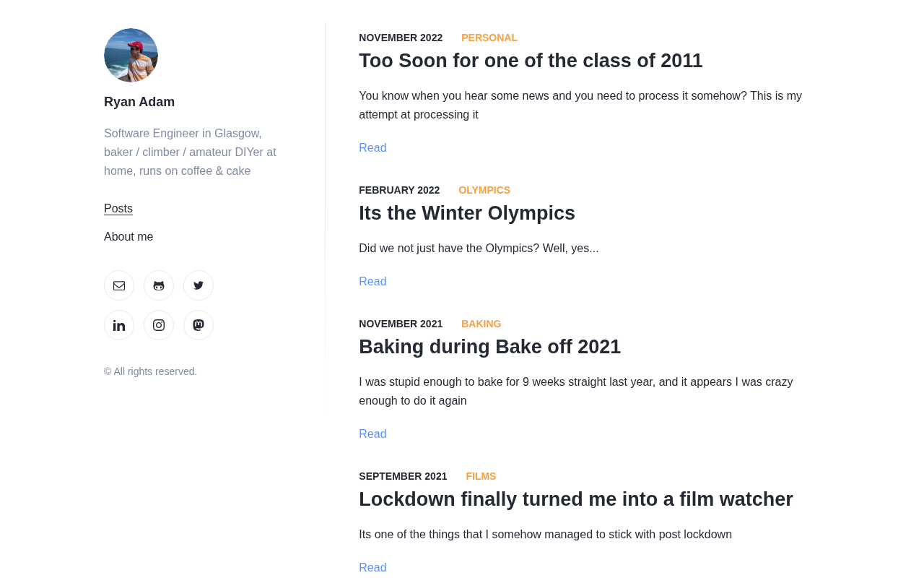924x578 pixels.
Task: Select the OLYMPICS category tag
Action: [484, 190]
